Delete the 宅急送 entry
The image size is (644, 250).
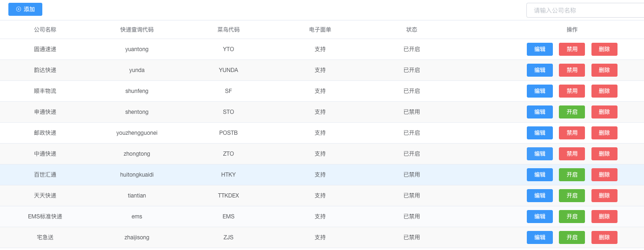pyautogui.click(x=604, y=237)
